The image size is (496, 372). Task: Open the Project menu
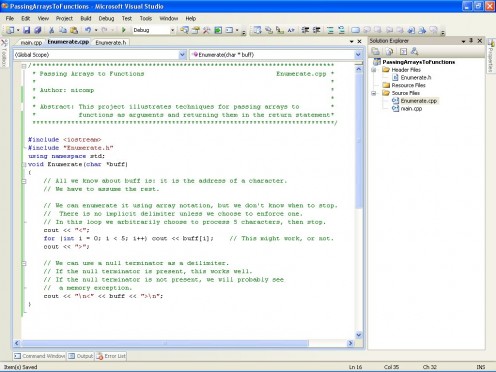coord(64,18)
